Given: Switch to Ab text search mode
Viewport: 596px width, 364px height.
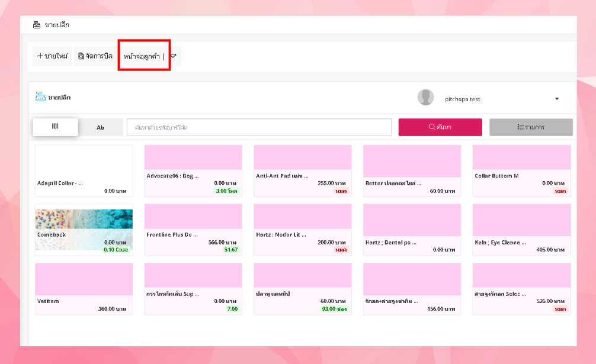Looking at the screenshot, I should [x=100, y=127].
